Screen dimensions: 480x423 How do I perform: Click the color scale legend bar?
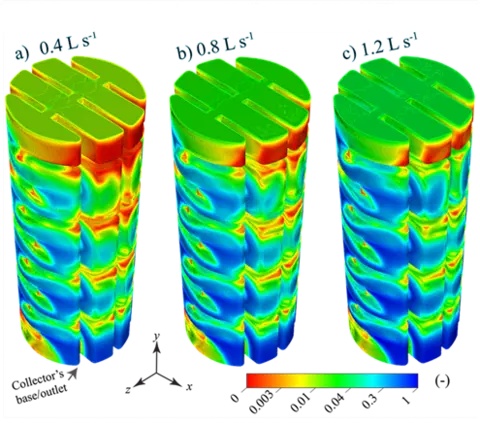tap(332, 381)
